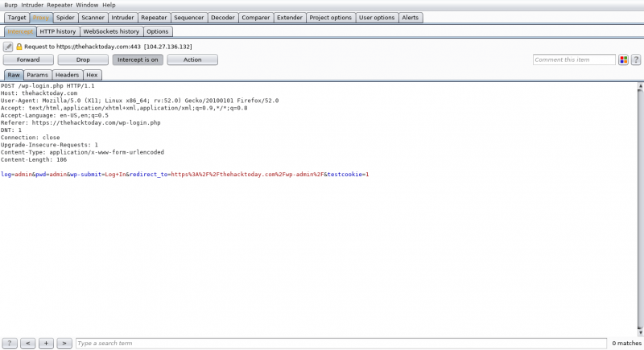Open the Comparer tab
The height and width of the screenshot is (350, 644).
pyautogui.click(x=255, y=18)
